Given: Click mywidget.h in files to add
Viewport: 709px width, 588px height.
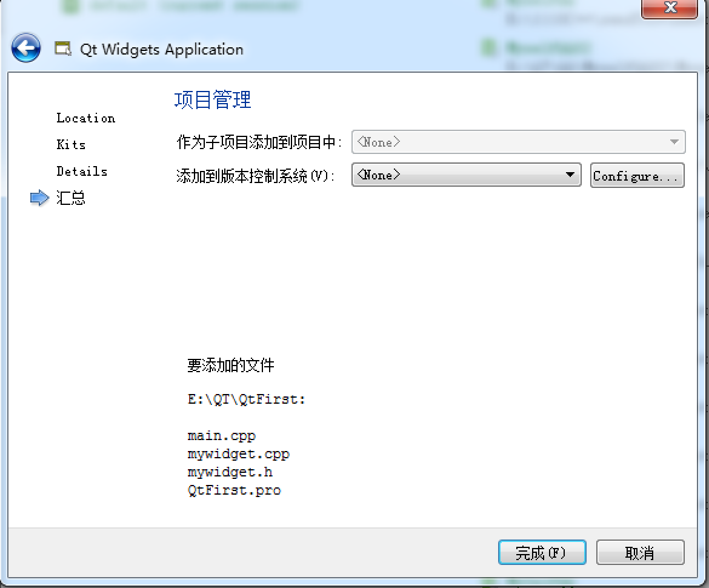Looking at the screenshot, I should coord(230,472).
